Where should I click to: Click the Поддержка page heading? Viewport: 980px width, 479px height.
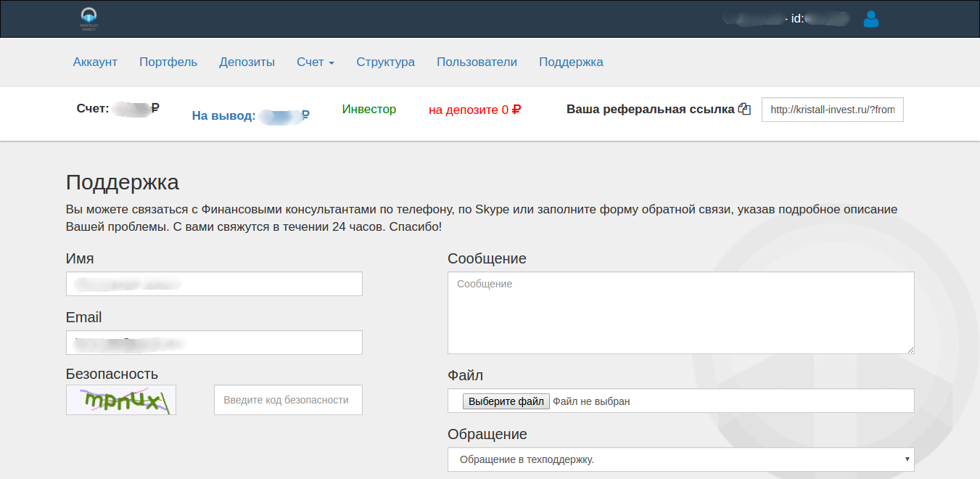click(x=123, y=182)
